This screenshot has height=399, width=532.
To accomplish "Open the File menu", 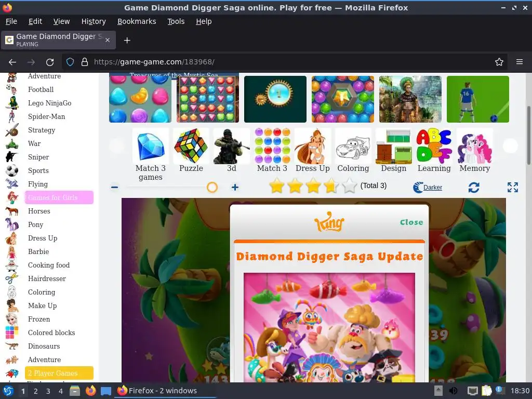I will coord(11,21).
